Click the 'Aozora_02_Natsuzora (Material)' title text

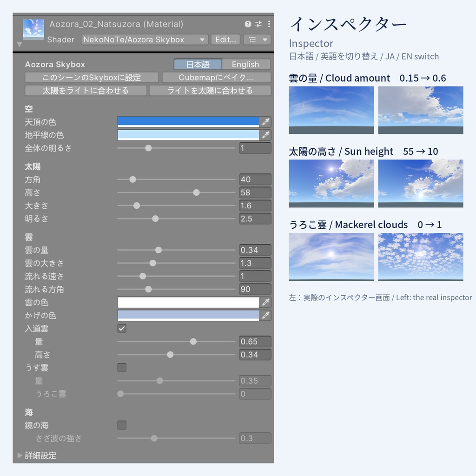[116, 24]
